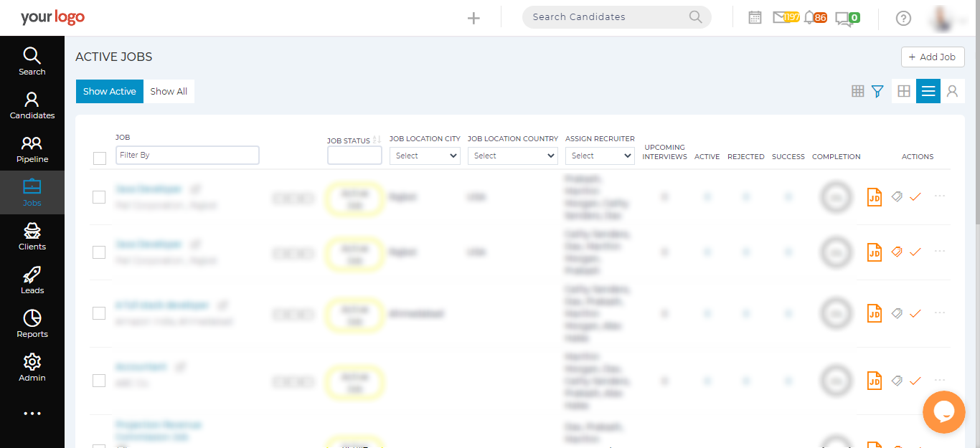Click the tag icon in the Ahmedabad row
Image resolution: width=980 pixels, height=448 pixels.
897,313
